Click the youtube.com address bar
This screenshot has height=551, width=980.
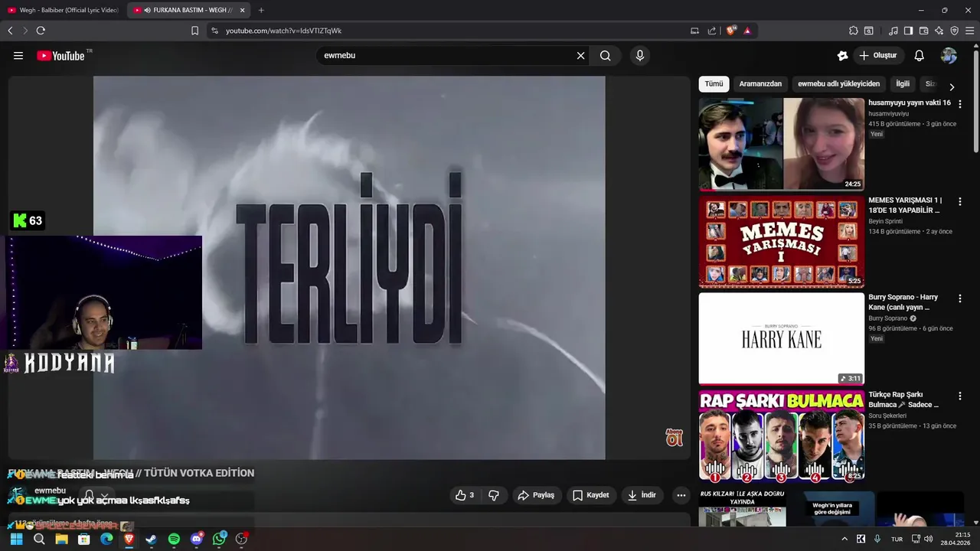(452, 31)
